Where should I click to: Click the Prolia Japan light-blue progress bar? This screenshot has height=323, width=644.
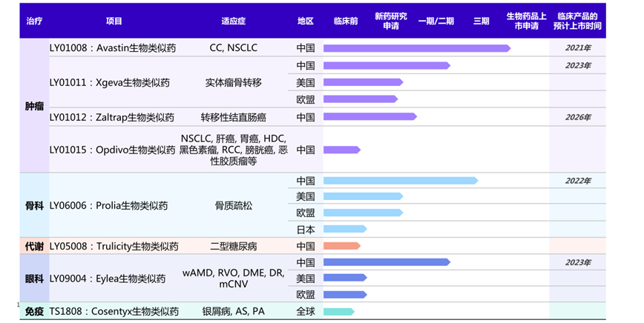click(x=345, y=229)
